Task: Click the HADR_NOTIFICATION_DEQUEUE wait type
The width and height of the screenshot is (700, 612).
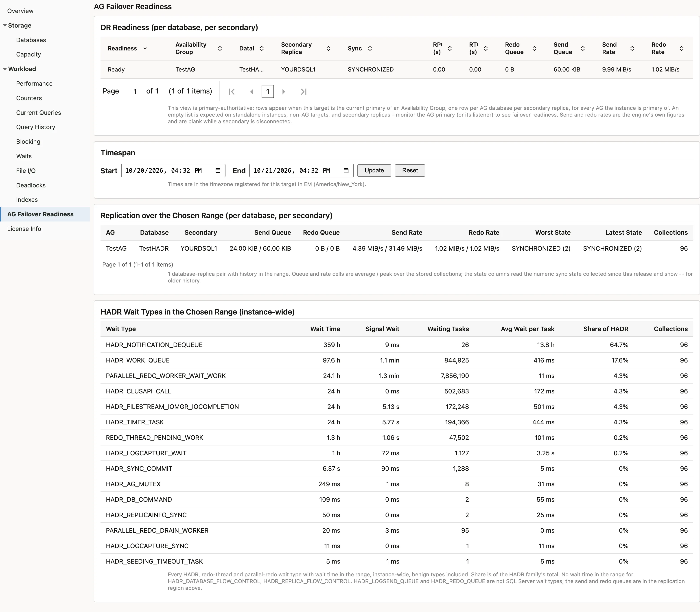Action: click(154, 345)
